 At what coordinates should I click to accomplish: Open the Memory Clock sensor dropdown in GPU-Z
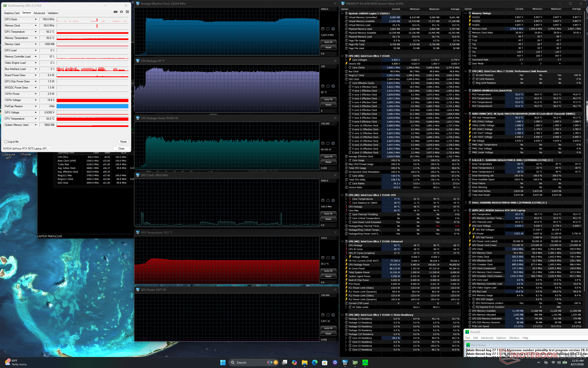(x=35, y=26)
